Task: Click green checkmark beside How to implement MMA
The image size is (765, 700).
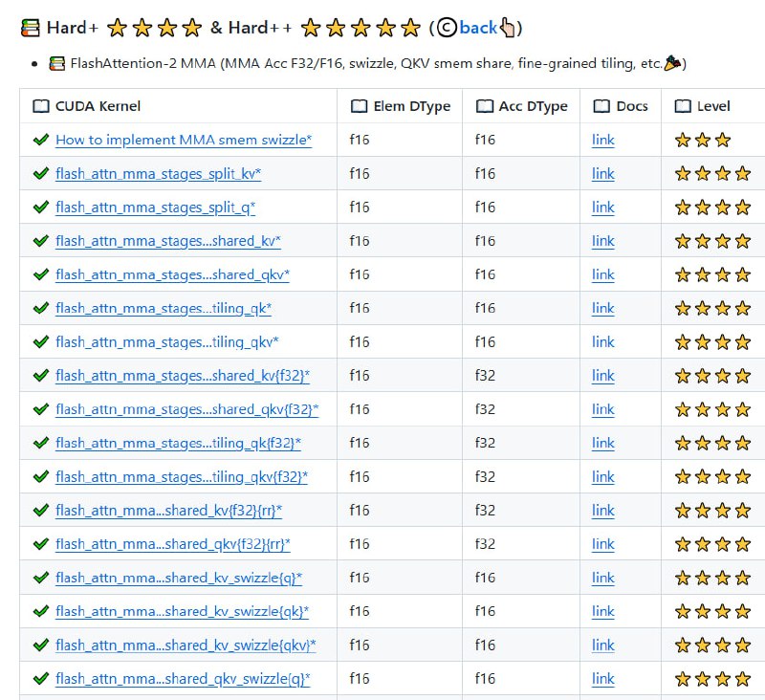Action: (x=41, y=140)
